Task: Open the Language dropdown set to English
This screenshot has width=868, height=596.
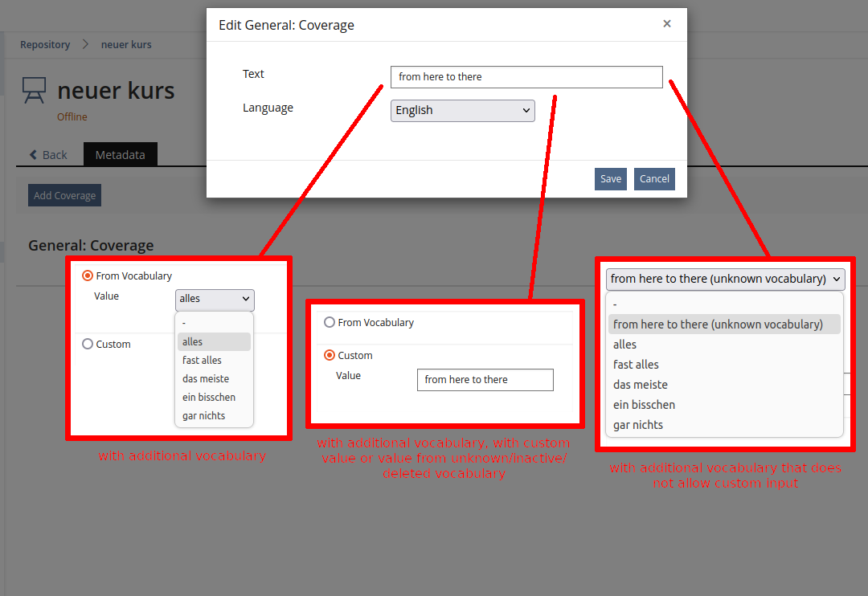Action: tap(462, 110)
